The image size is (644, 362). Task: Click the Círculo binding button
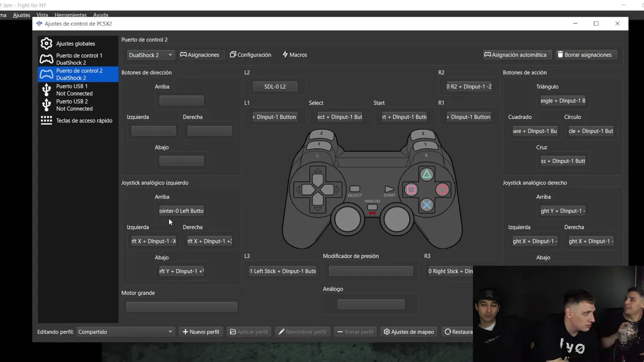click(x=591, y=131)
